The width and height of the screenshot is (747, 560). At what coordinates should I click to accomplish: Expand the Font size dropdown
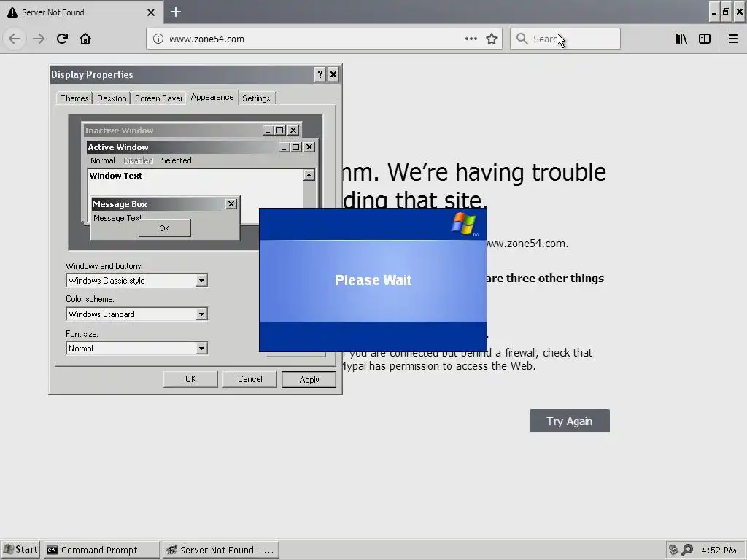[x=201, y=348]
